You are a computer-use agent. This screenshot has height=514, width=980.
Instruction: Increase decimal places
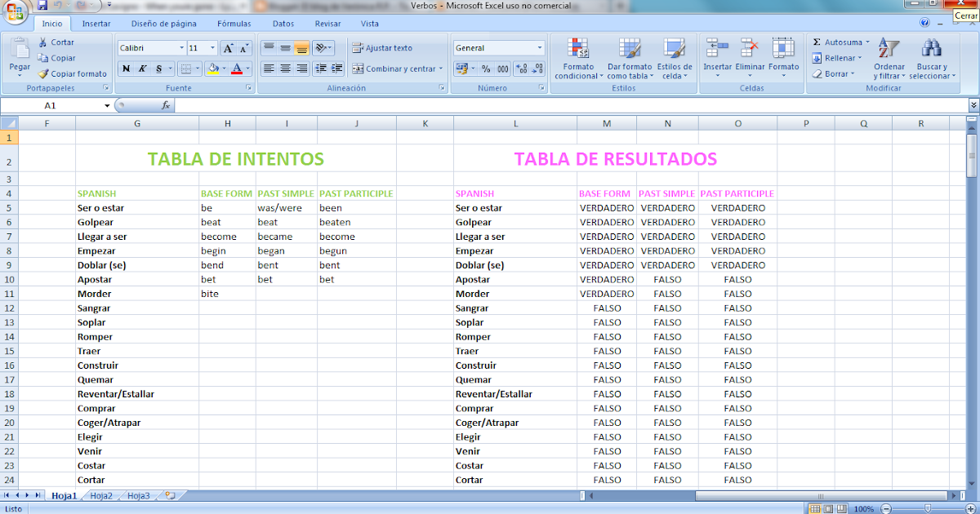[522, 69]
